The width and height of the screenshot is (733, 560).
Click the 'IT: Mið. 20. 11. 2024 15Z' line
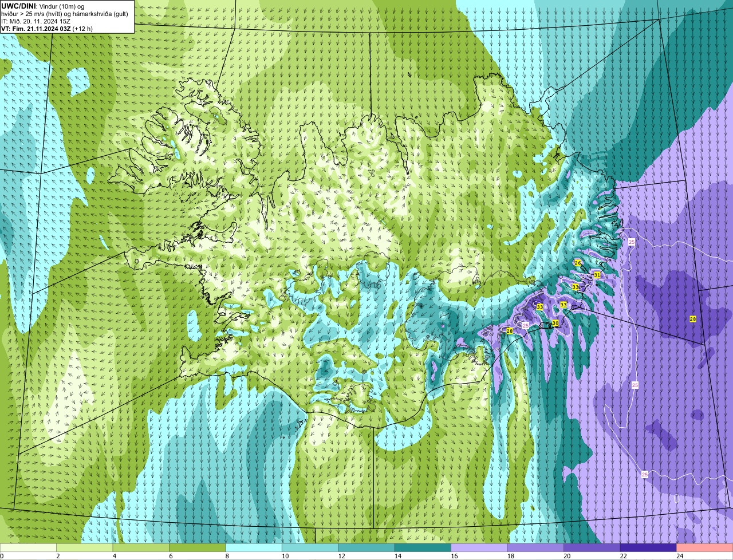pyautogui.click(x=36, y=21)
